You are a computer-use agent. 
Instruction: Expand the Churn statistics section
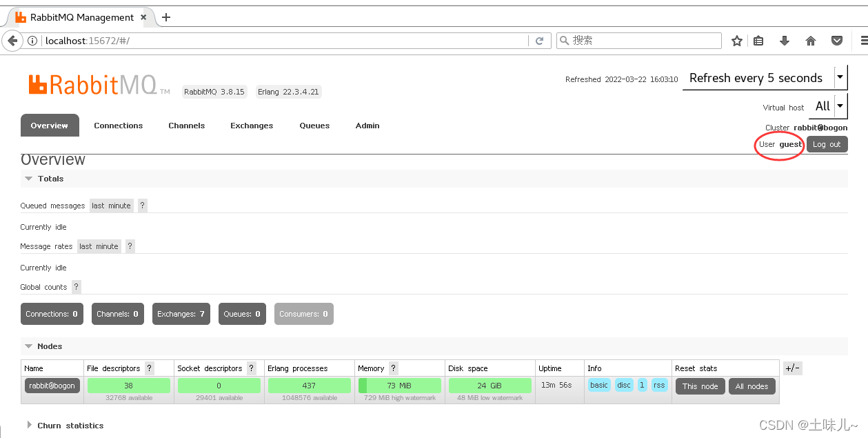65,426
